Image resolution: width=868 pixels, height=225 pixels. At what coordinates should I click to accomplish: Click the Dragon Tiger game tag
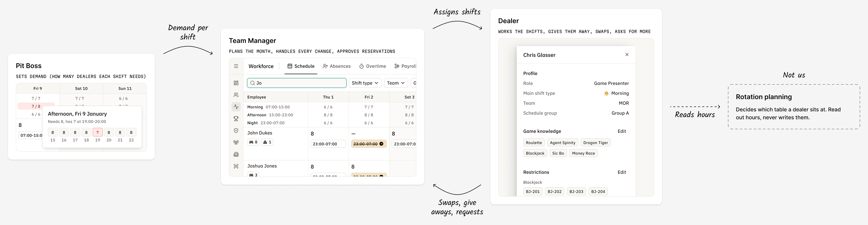595,143
